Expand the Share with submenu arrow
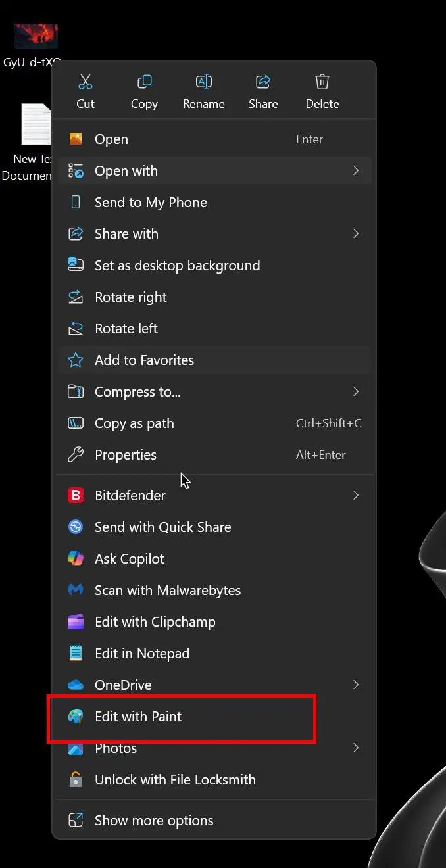Viewport: 446px width, 868px height. [356, 234]
